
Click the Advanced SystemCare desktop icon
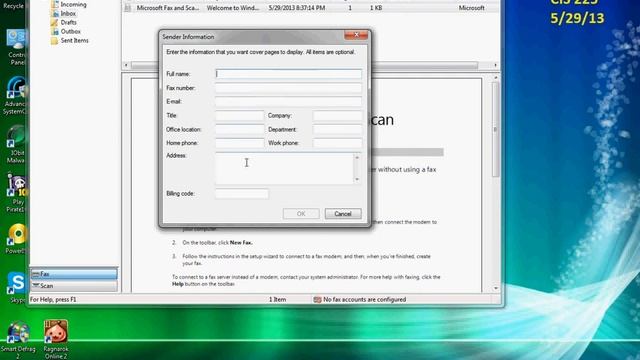click(15, 96)
